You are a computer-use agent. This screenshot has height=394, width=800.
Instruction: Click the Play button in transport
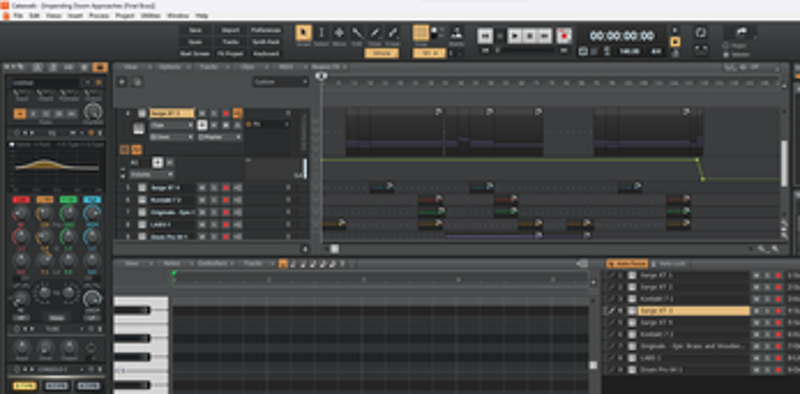click(x=515, y=36)
